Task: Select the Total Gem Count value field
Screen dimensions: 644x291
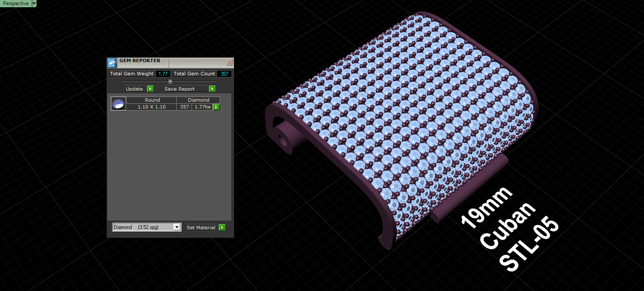Action: (x=224, y=74)
